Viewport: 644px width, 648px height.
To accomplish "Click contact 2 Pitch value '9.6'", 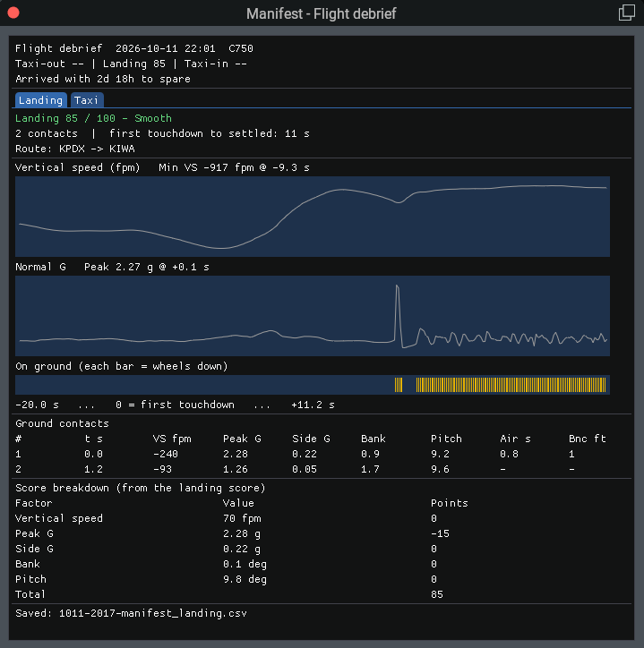I will coord(440,469).
